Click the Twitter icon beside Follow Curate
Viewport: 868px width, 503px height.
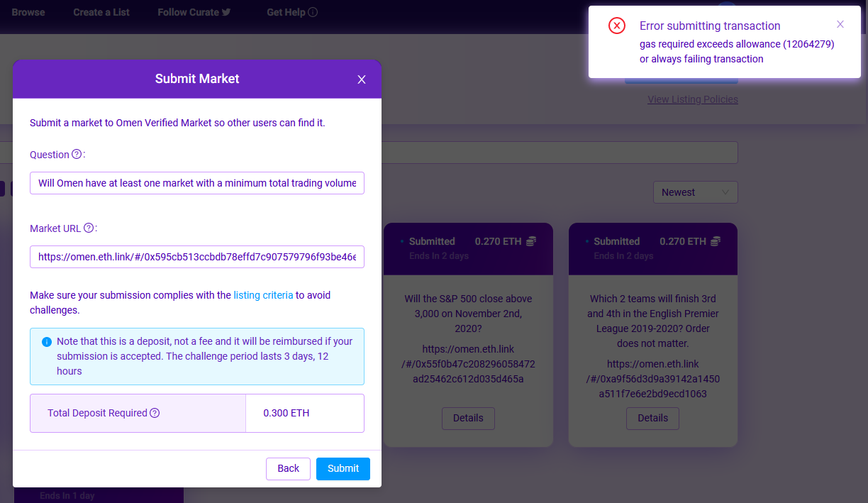coord(226,11)
